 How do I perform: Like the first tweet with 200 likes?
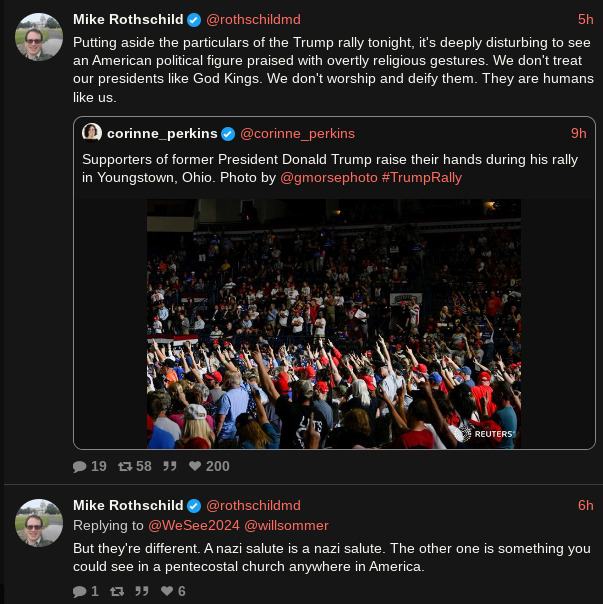[x=195, y=466]
